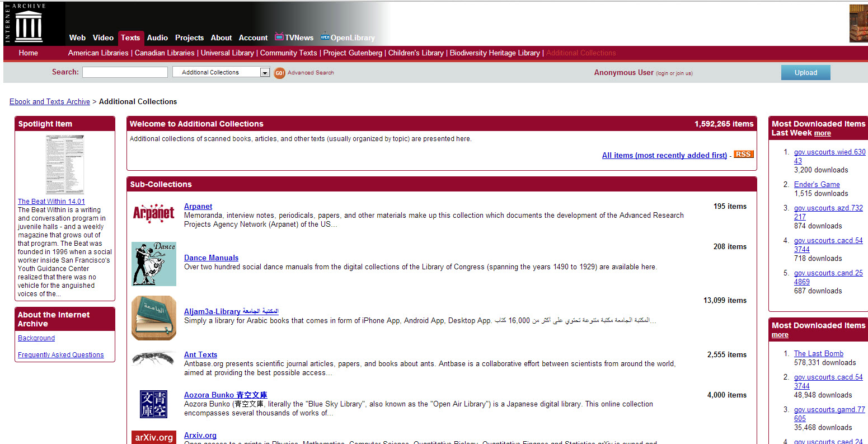The image size is (868, 444).
Task: Switch to the Audio tab
Action: [x=157, y=38]
